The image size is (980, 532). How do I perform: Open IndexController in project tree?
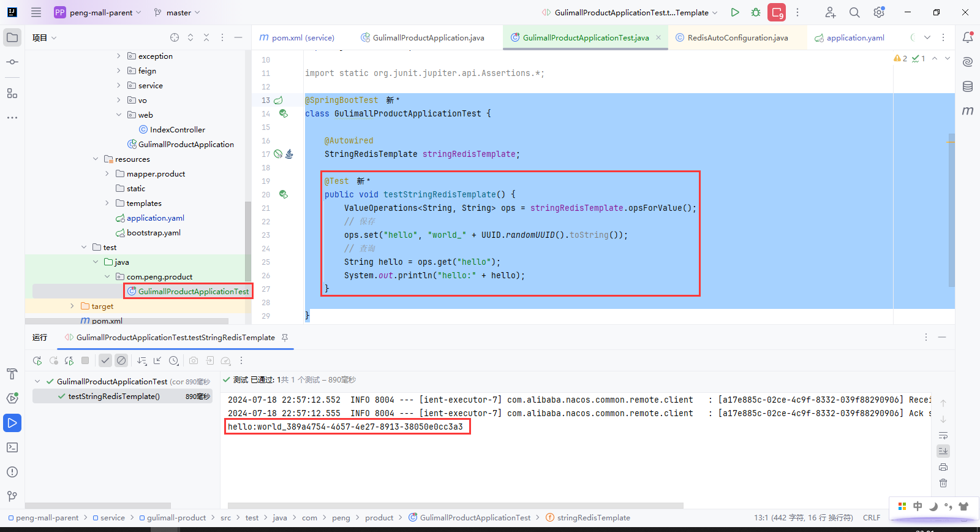click(178, 129)
